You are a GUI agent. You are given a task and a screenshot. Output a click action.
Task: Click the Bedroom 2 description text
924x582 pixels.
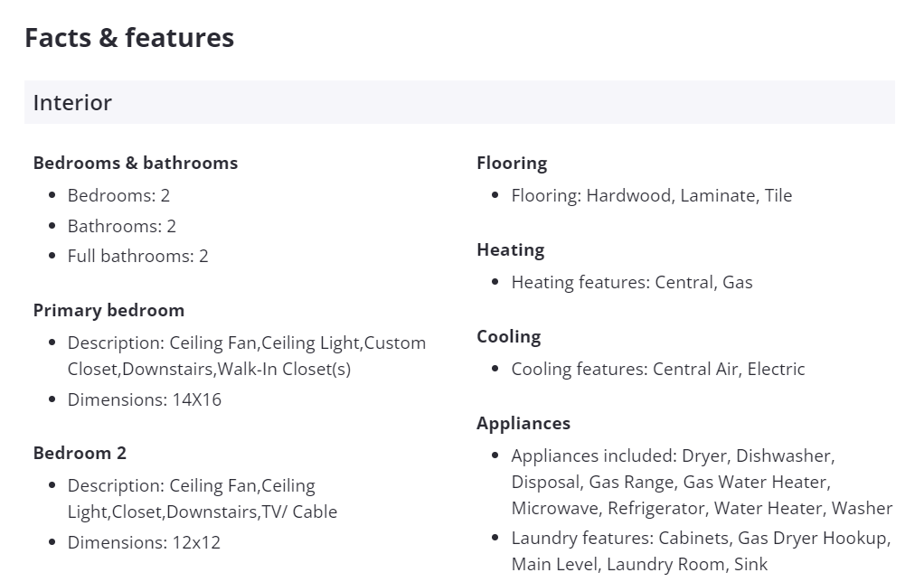tap(202, 499)
